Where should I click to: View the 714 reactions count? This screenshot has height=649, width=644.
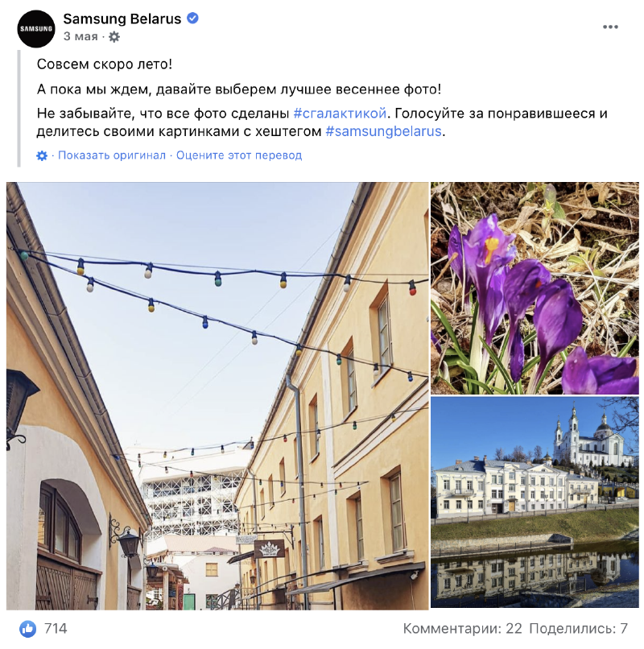click(x=56, y=629)
